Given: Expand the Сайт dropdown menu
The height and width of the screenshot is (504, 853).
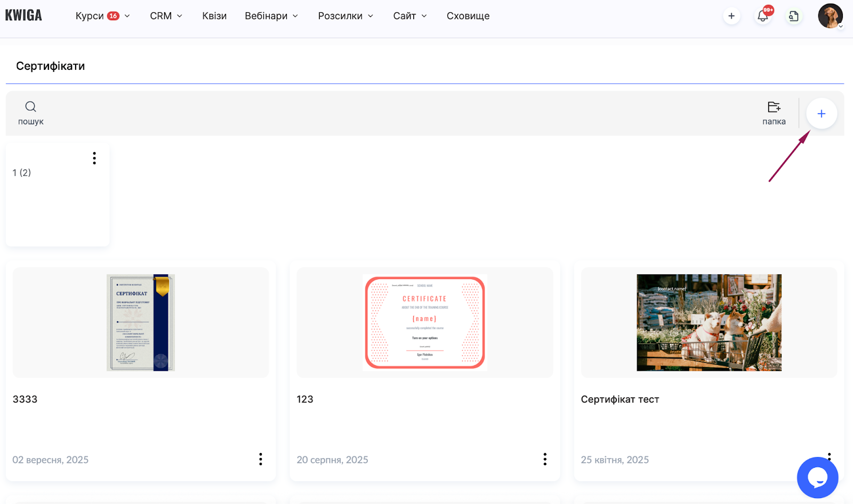Looking at the screenshot, I should [409, 16].
